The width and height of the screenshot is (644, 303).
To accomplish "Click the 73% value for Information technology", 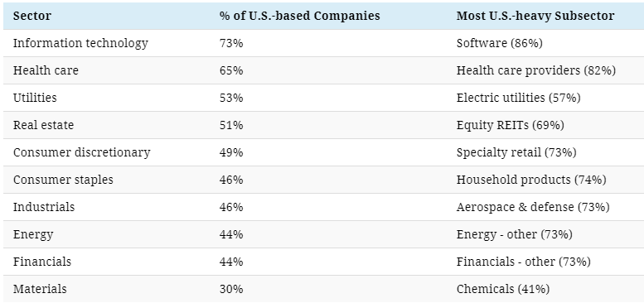I will click(231, 43).
